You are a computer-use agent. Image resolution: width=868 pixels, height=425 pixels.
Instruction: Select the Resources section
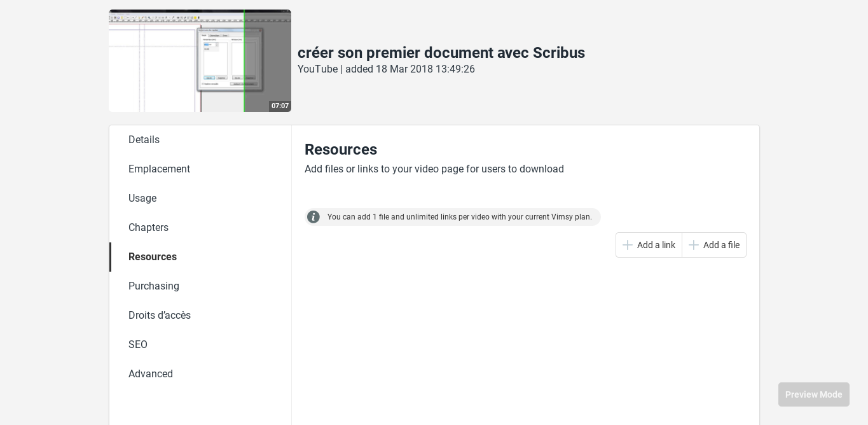pos(200,257)
